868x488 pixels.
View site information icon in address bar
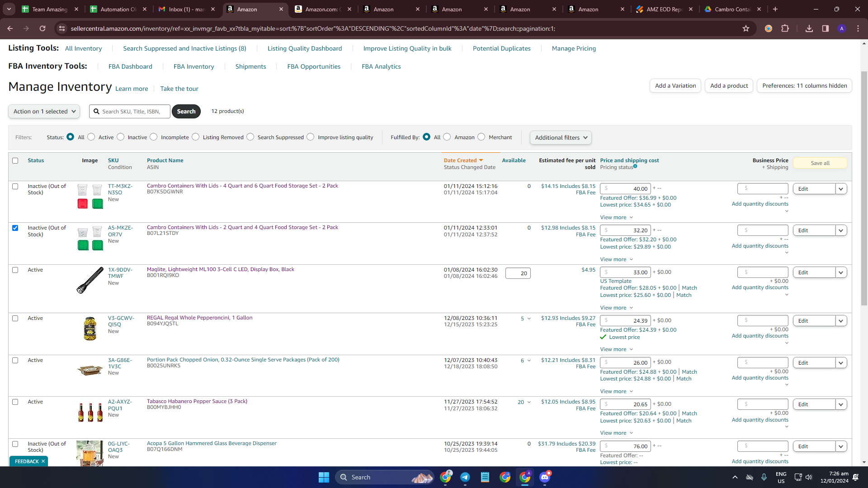62,28
